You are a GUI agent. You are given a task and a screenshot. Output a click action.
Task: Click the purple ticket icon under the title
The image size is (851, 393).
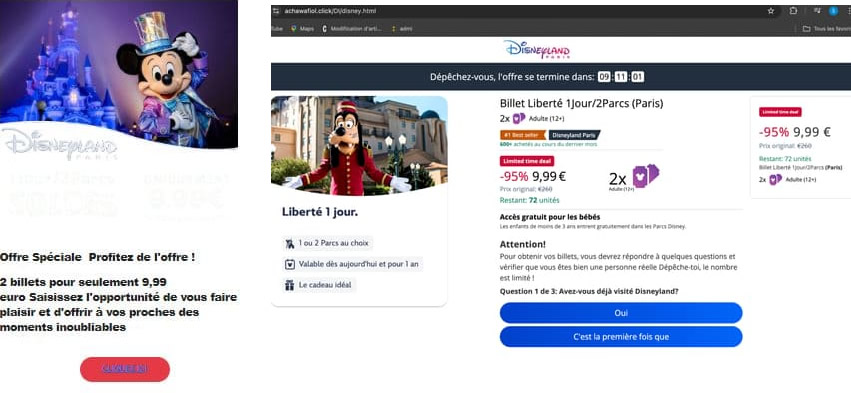click(x=519, y=118)
